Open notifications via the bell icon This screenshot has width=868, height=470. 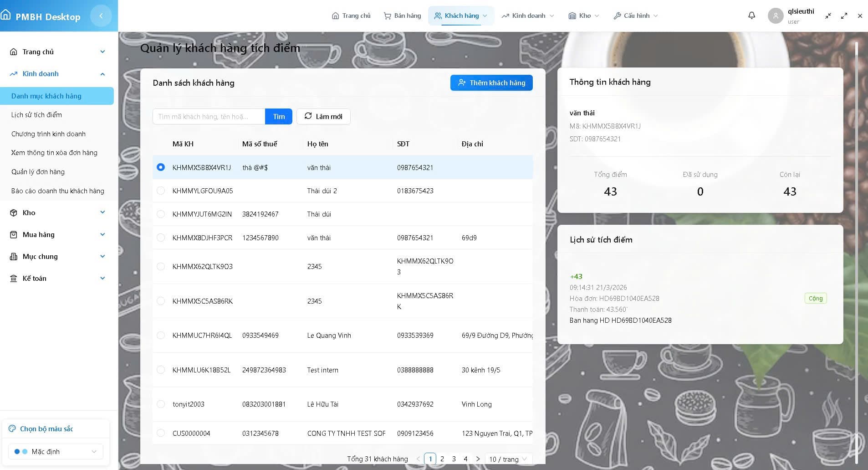751,15
